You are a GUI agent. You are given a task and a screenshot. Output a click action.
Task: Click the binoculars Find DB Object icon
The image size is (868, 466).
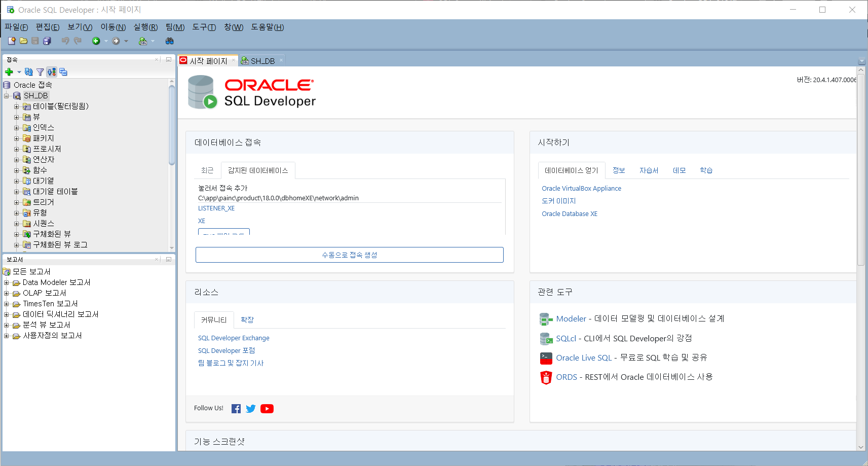[170, 41]
